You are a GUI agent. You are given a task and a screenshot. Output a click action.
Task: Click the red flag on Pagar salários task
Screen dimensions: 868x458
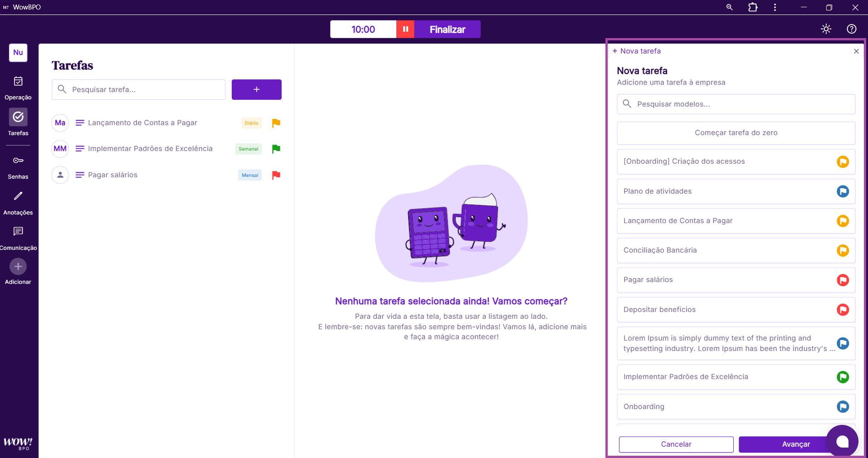pos(276,175)
